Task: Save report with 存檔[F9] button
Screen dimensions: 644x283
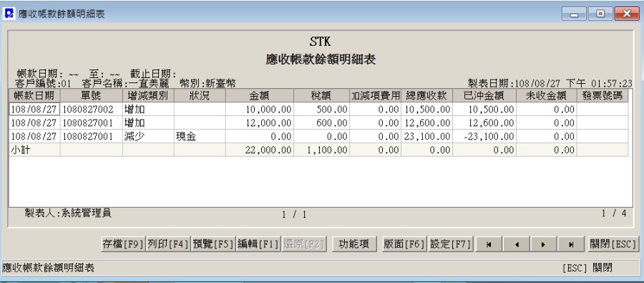Action: point(123,244)
